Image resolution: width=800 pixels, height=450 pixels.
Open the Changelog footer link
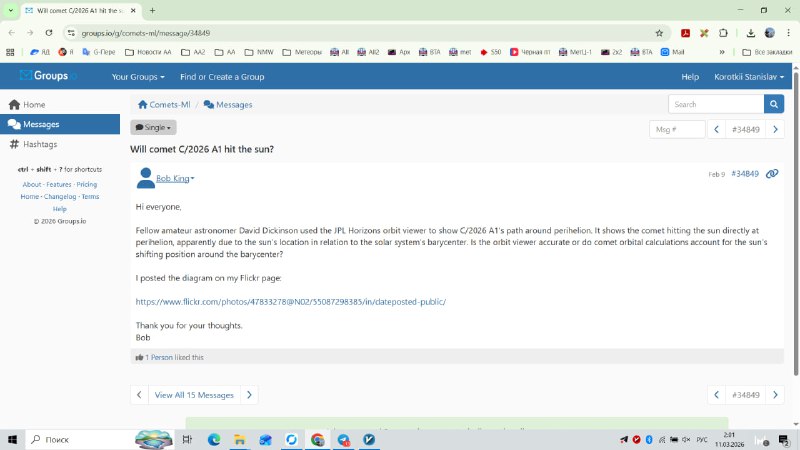(60, 197)
